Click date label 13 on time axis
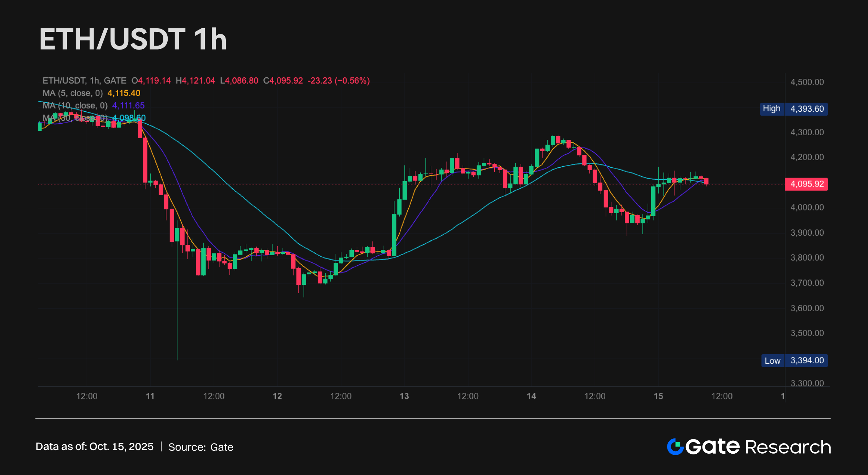Viewport: 868px width, 475px height. (x=404, y=396)
